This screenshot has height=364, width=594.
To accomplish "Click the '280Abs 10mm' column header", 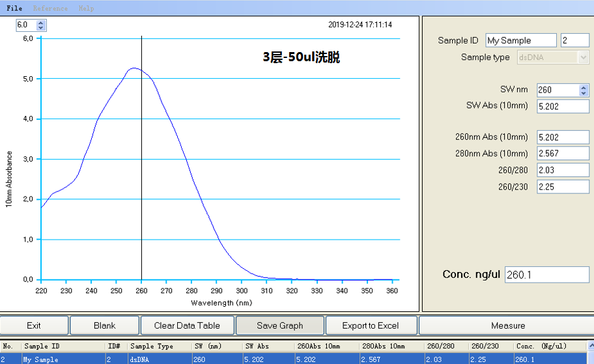I will pyautogui.click(x=391, y=346).
